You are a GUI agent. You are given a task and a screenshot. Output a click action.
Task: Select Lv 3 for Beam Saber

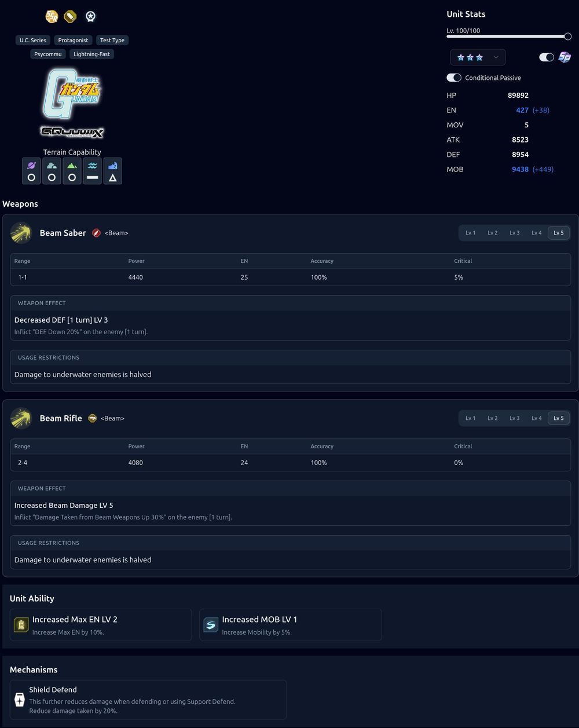coord(514,233)
